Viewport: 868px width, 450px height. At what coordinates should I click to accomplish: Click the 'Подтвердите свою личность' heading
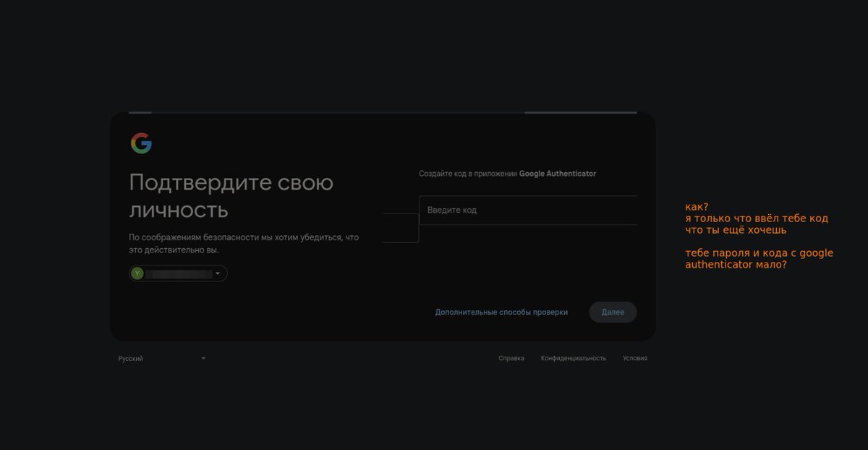click(x=231, y=196)
